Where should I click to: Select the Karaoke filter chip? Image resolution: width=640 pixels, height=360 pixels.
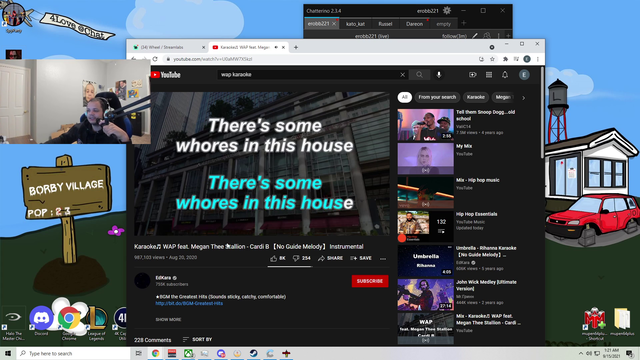click(476, 97)
